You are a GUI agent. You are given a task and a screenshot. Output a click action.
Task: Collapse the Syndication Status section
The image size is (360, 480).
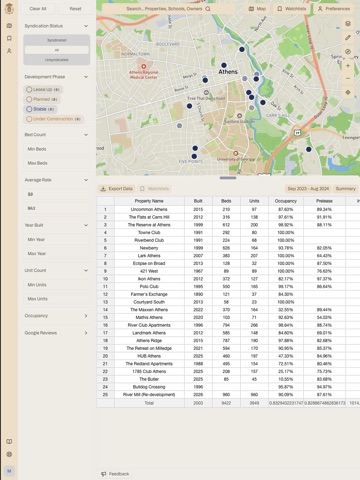[x=86, y=26]
